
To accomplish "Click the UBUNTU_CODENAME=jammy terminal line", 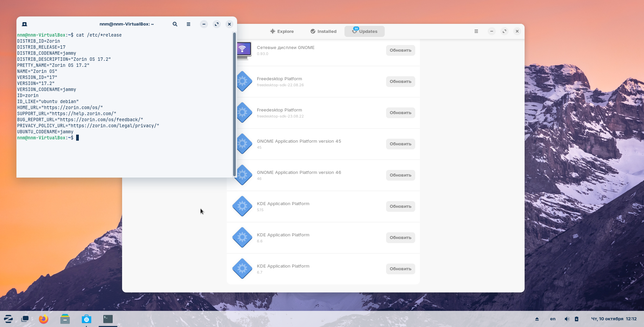I will (x=45, y=132).
